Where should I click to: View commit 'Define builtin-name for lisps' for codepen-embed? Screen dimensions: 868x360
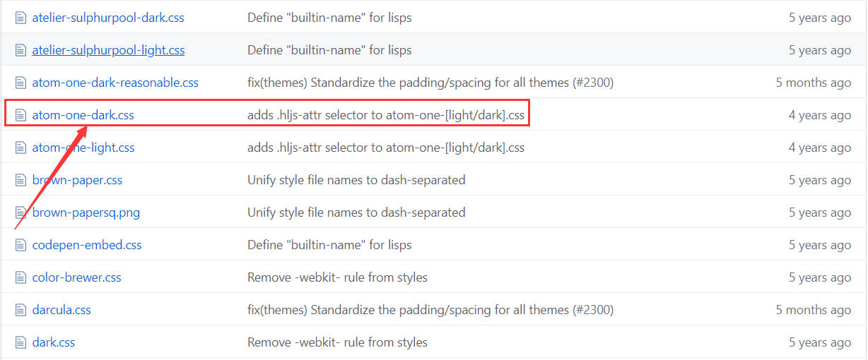coord(329,245)
